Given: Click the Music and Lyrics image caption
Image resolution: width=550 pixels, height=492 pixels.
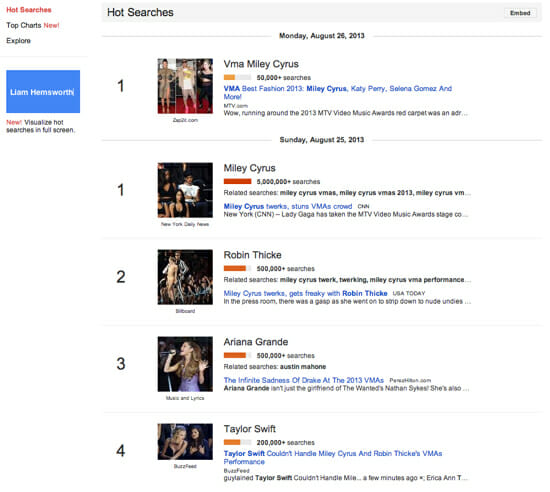Looking at the screenshot, I should (x=185, y=398).
